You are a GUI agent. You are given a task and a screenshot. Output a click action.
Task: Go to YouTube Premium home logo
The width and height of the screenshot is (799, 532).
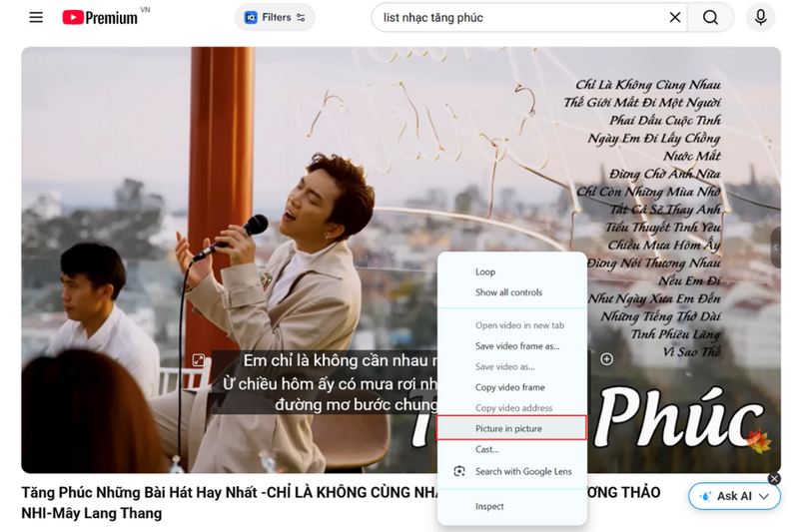point(100,17)
